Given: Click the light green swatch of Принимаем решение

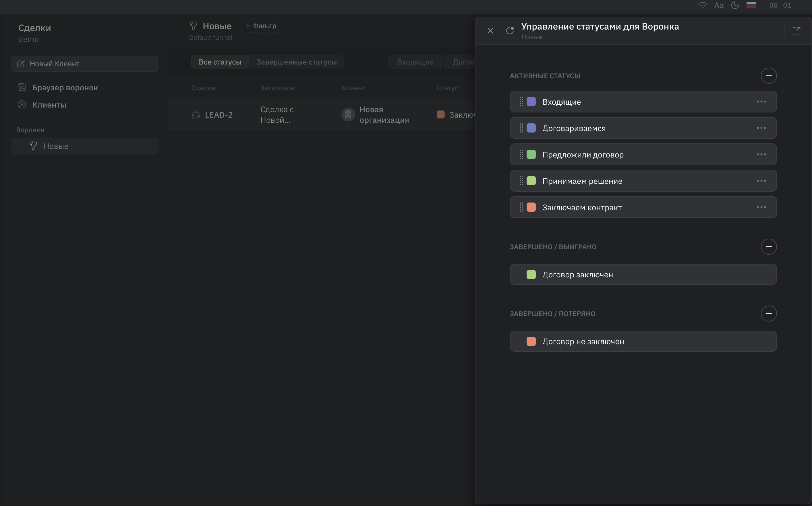Looking at the screenshot, I should point(531,181).
